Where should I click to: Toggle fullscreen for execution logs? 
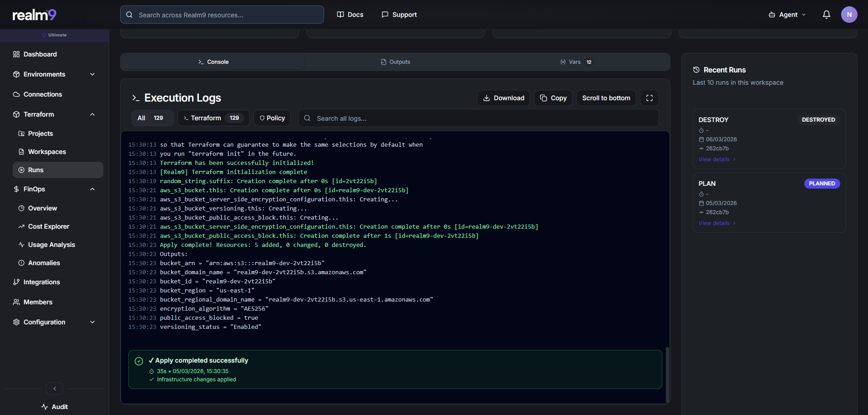649,98
